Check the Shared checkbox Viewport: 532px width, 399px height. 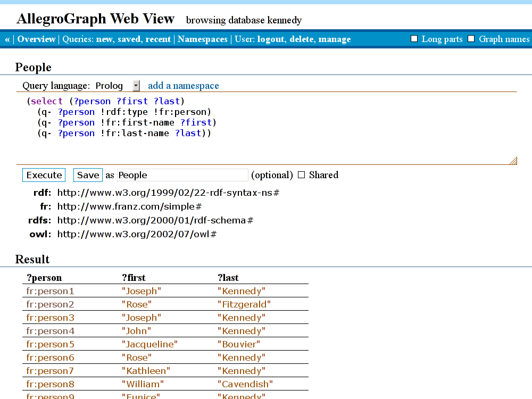(x=301, y=175)
